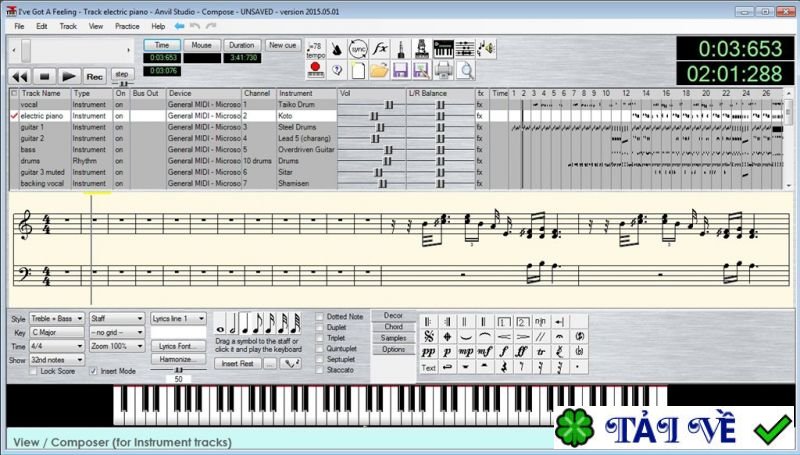The height and width of the screenshot is (455, 800).
Task: Open the sync settings icon
Action: (x=358, y=48)
